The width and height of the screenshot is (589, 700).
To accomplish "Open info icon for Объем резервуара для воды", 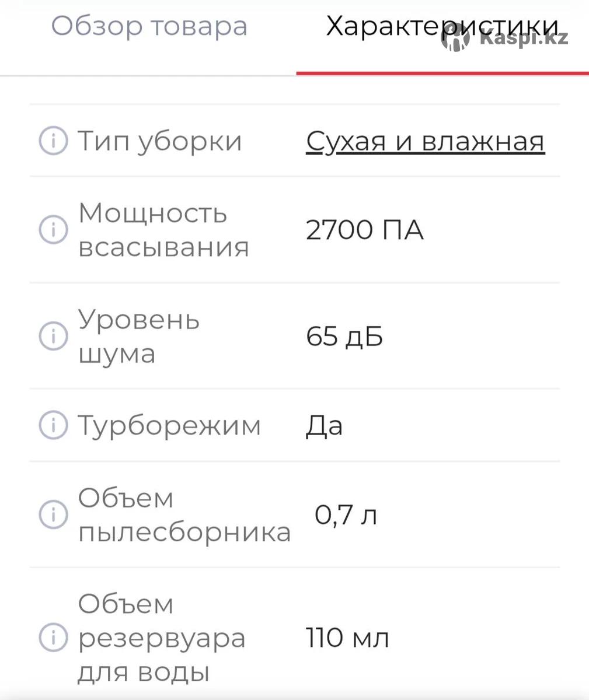I will click(x=53, y=637).
